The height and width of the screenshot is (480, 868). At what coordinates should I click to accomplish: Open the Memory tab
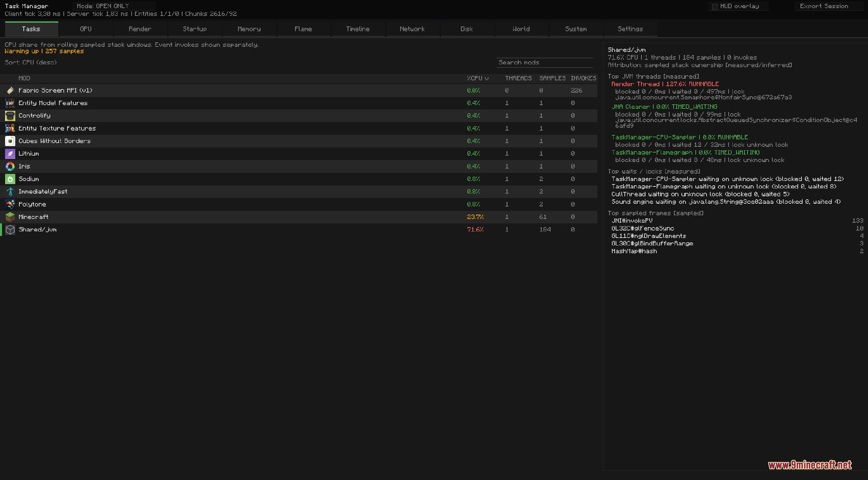249,29
